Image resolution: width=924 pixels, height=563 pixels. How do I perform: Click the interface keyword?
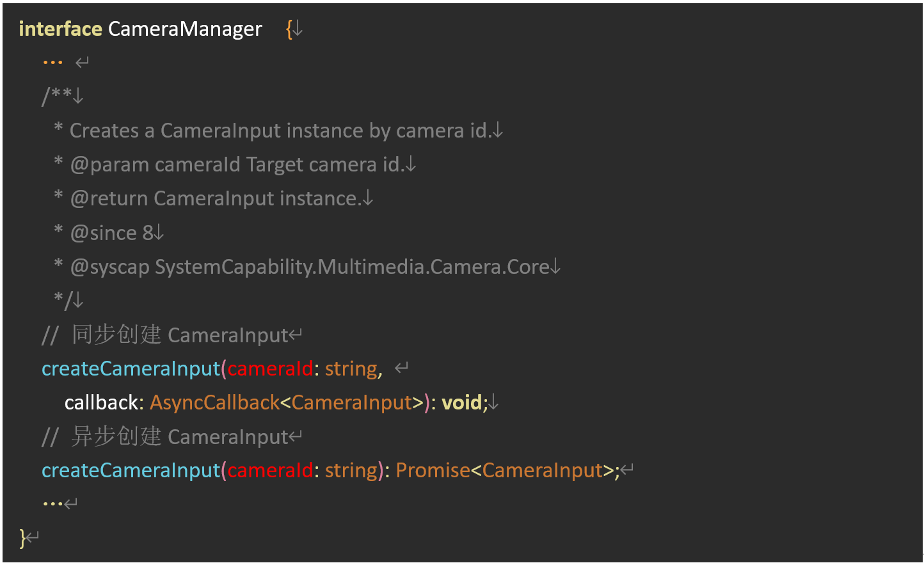60,29
